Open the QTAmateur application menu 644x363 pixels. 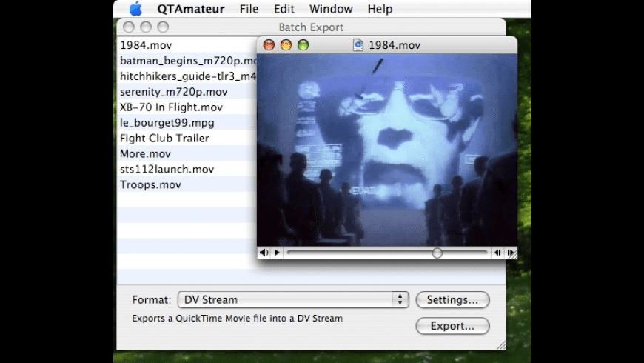pos(191,9)
